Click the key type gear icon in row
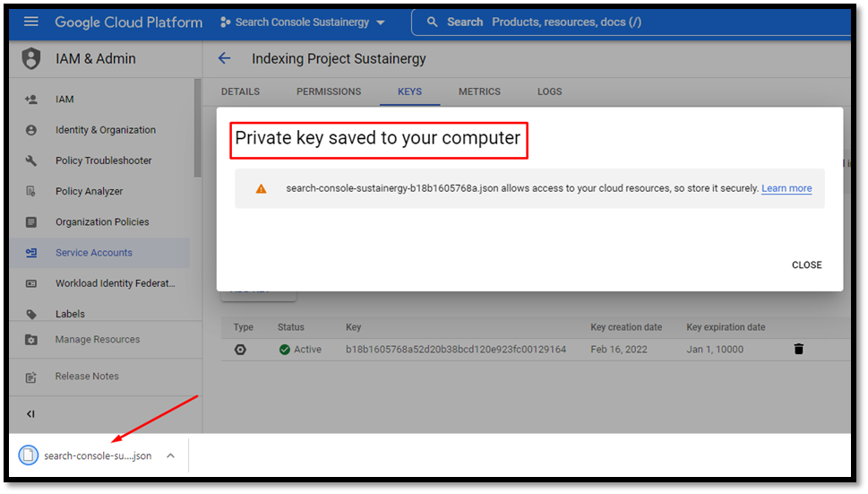868x494 pixels. 240,350
